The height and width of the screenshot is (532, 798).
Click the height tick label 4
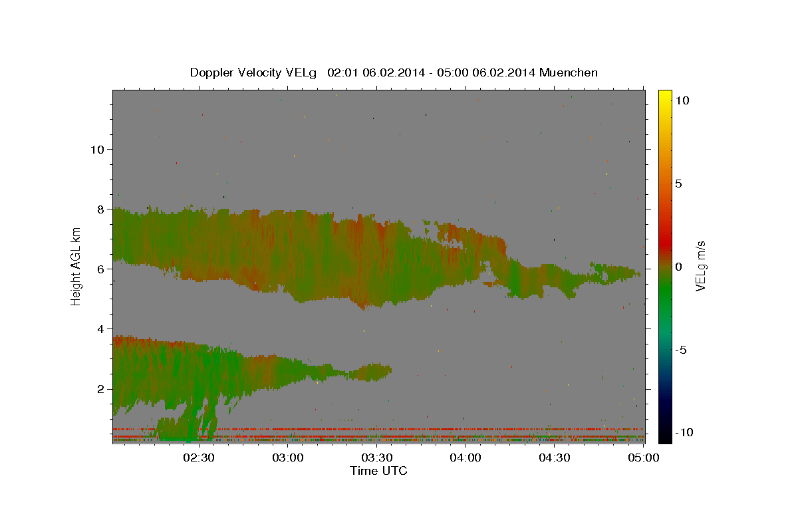point(102,329)
